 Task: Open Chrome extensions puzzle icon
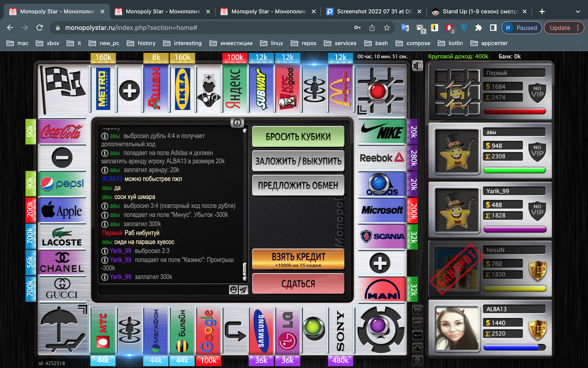[x=478, y=28]
